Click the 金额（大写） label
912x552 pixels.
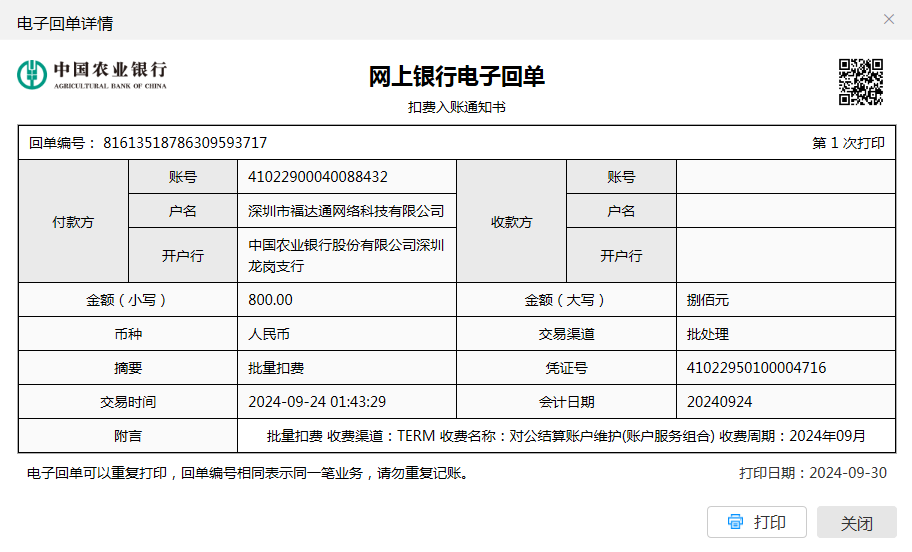click(567, 300)
